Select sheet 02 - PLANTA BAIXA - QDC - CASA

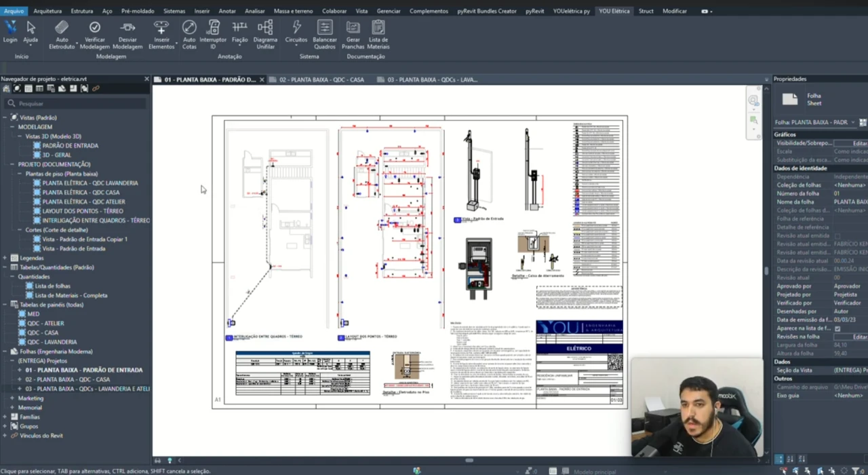click(68, 380)
